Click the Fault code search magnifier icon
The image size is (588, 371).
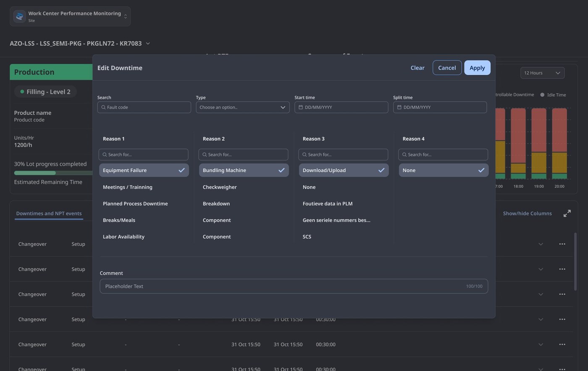(103, 107)
